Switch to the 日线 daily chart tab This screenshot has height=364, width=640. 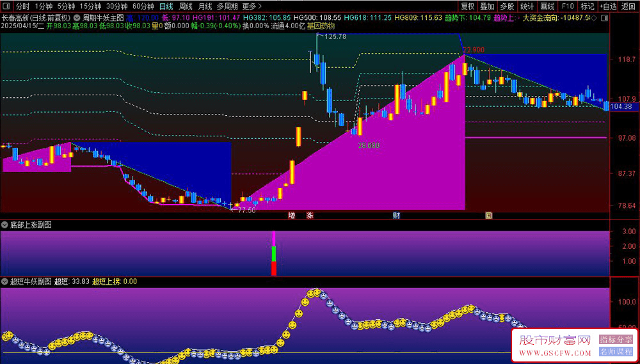point(166,6)
